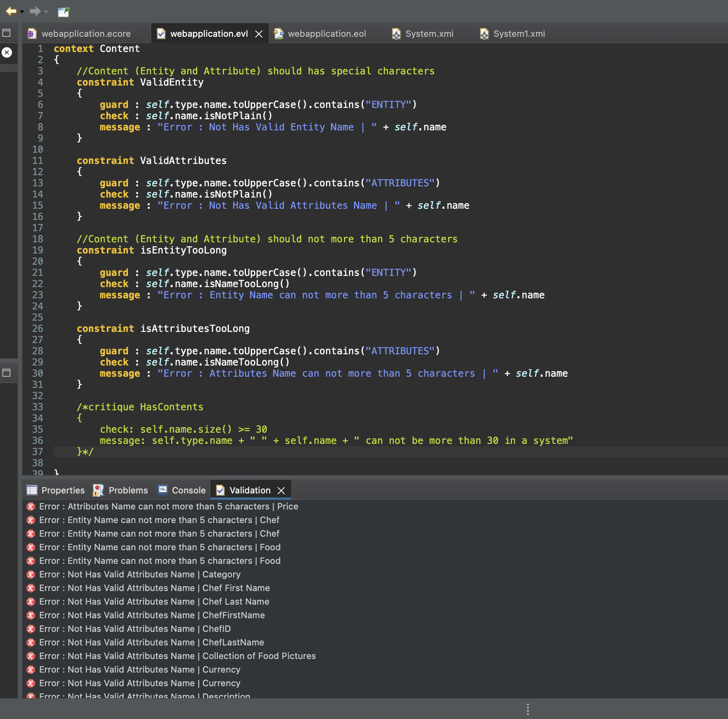Screen dimensions: 728x719
Task: Click line number 19 in the gutter
Action: 37,250
